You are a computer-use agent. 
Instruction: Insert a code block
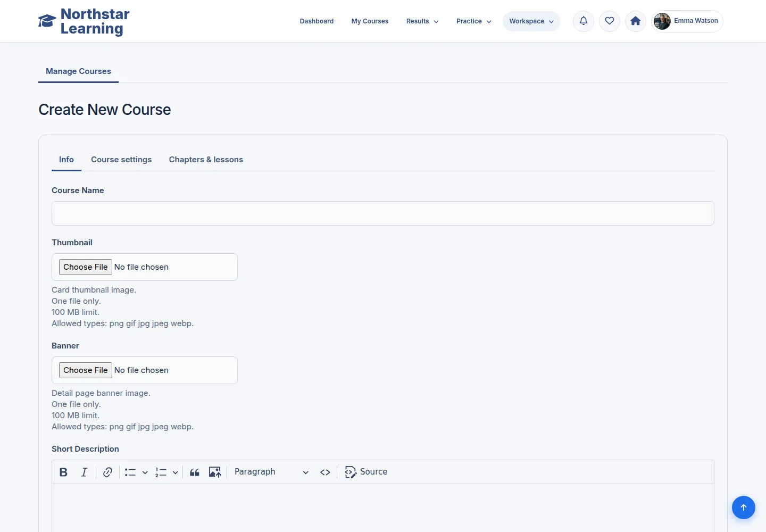point(325,472)
